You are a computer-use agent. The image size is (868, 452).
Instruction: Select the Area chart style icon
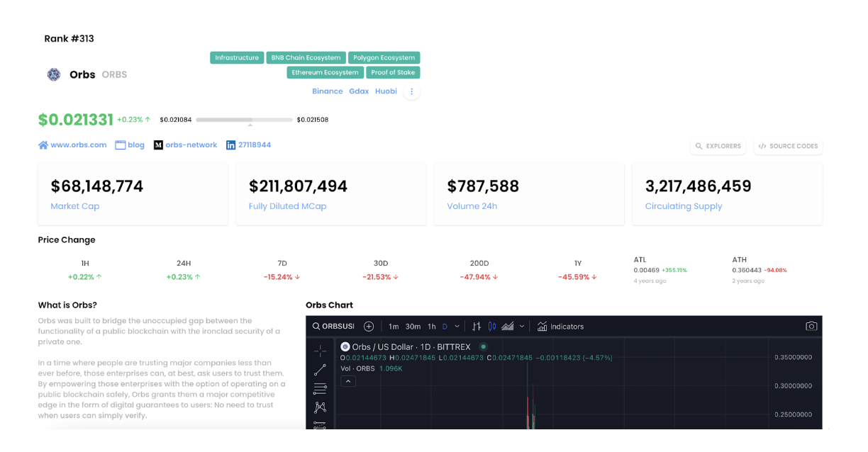coord(508,327)
